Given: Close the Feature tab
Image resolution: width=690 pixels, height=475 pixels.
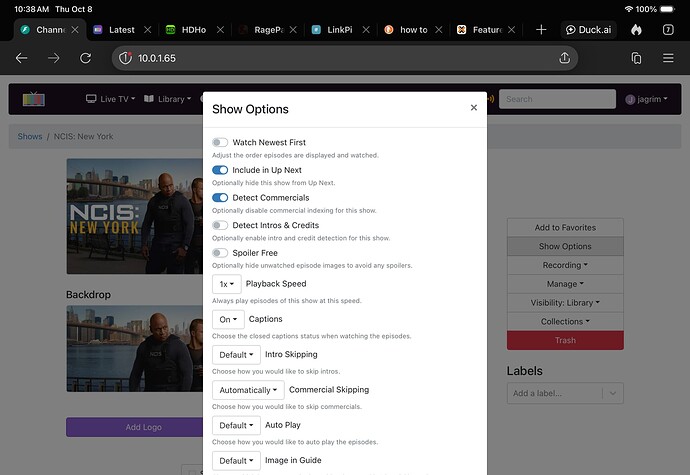Looking at the screenshot, I should 511,29.
